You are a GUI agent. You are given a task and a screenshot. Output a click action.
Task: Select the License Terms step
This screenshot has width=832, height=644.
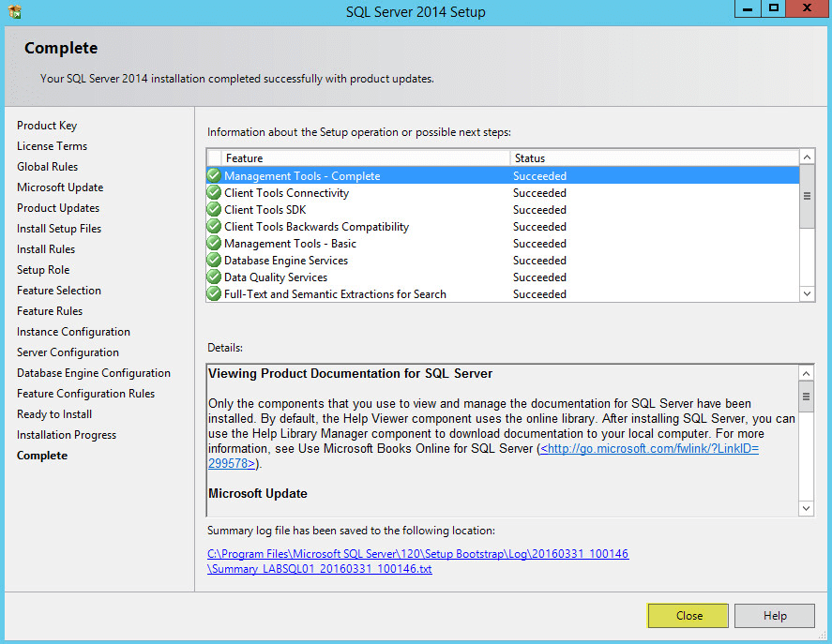tap(52, 146)
